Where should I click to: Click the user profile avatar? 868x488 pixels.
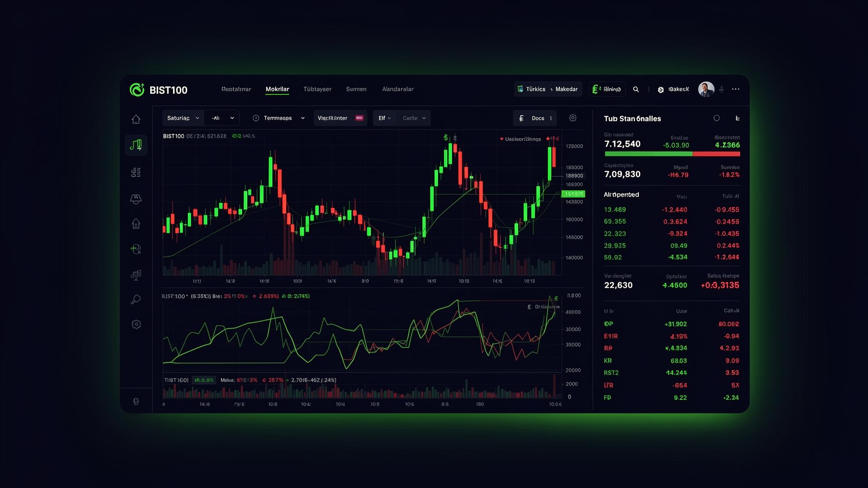point(706,89)
